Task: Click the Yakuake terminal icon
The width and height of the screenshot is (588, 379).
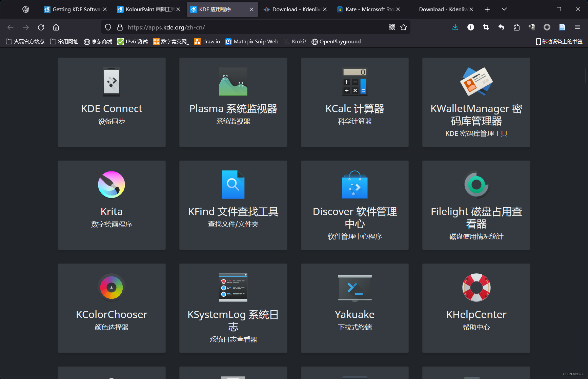Action: click(354, 288)
